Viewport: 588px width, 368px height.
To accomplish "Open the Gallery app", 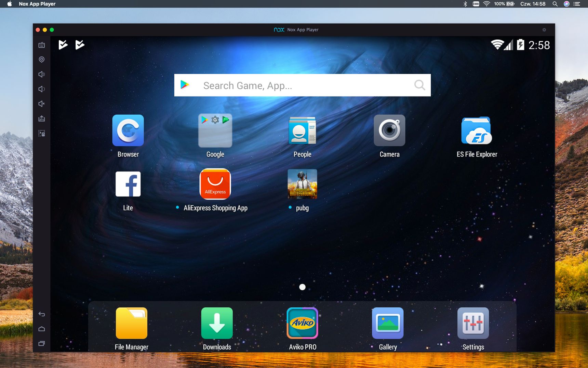I will pyautogui.click(x=388, y=323).
